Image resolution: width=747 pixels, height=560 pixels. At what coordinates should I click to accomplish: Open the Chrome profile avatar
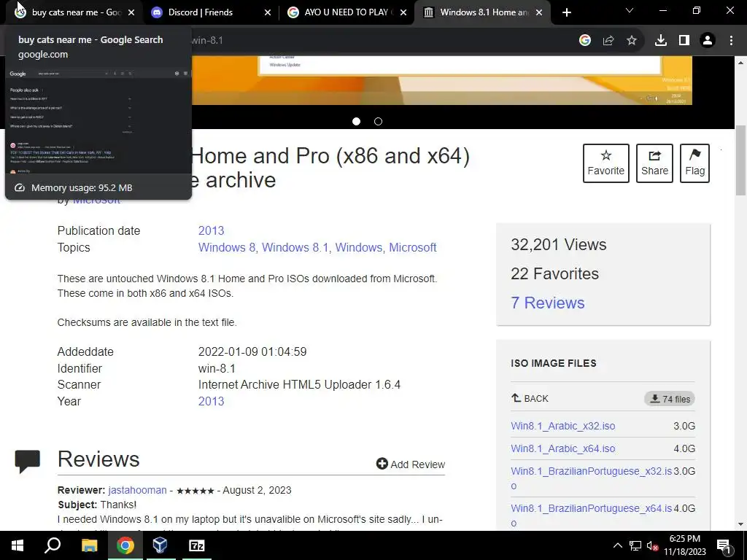pyautogui.click(x=708, y=41)
